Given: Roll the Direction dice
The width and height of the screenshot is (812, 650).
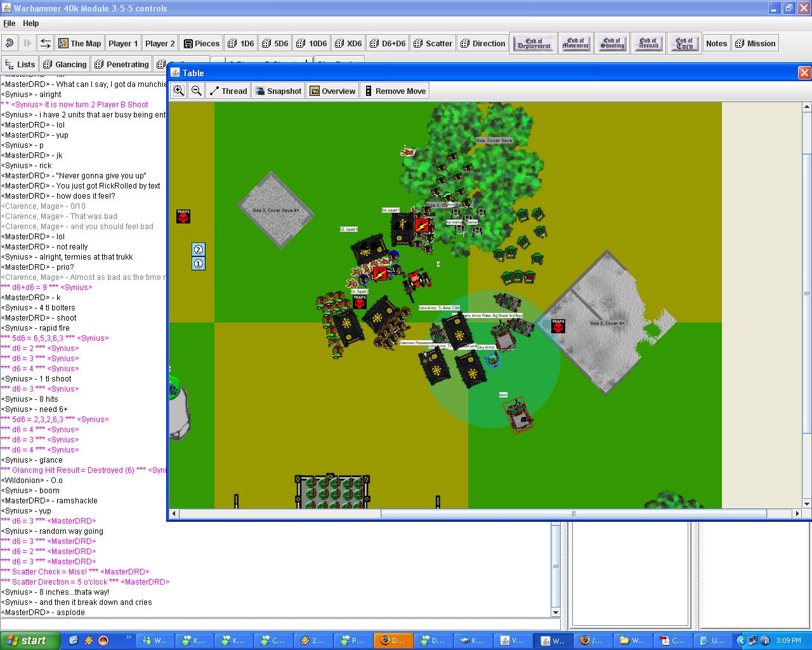Looking at the screenshot, I should 483,43.
